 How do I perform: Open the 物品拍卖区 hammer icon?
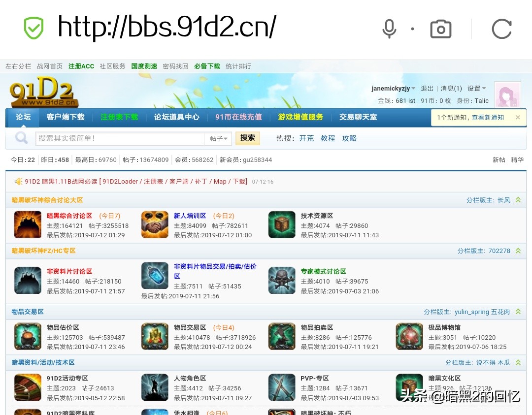coord(282,336)
